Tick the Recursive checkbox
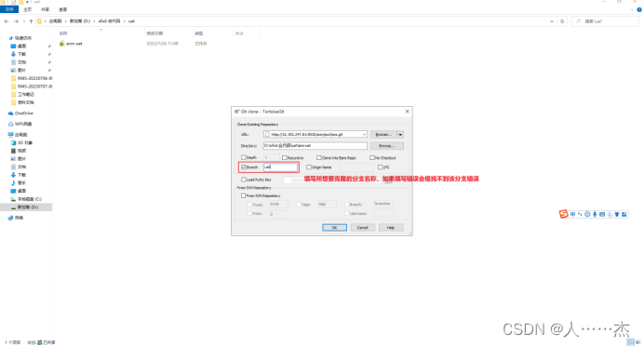Viewport: 644px width, 346px height. 284,157
